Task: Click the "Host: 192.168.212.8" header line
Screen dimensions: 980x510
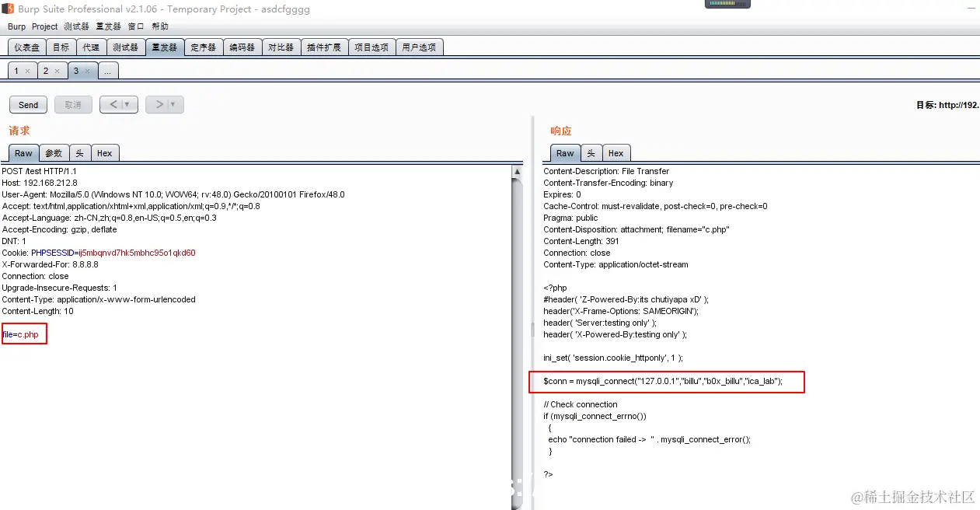Action: click(x=40, y=183)
